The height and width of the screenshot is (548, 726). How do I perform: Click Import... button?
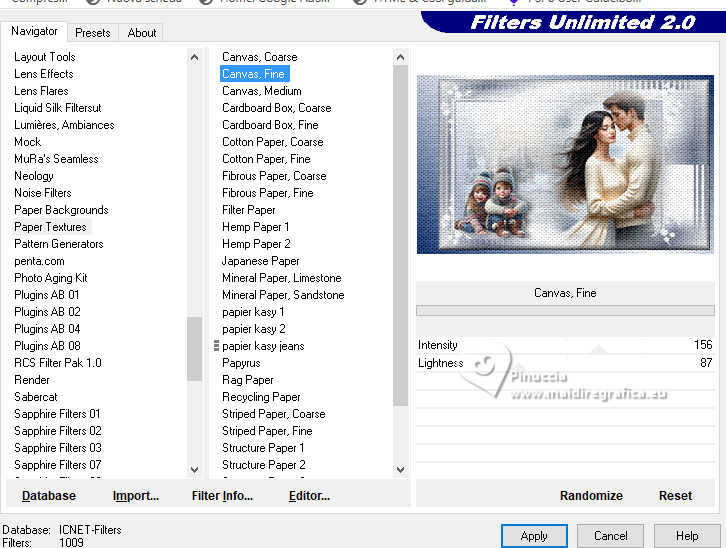pos(136,496)
